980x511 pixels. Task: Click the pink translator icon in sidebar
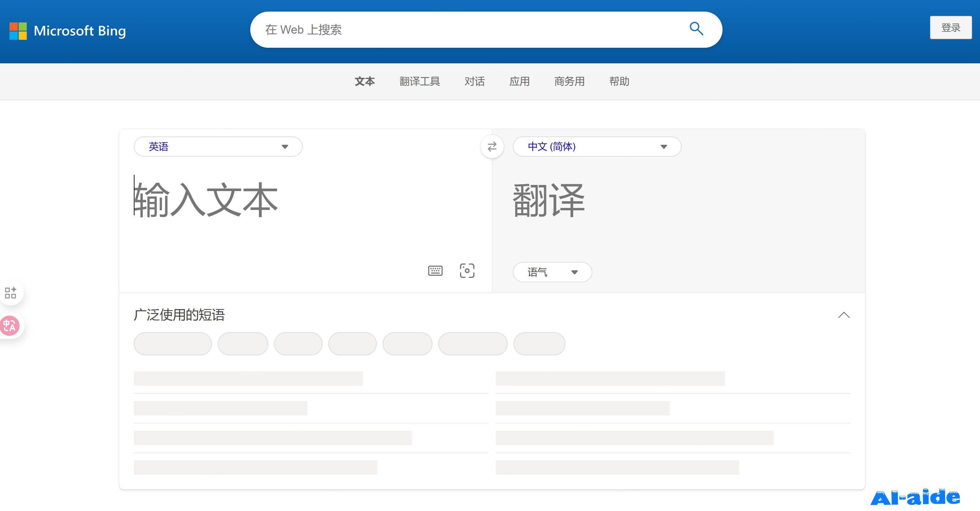(x=10, y=326)
